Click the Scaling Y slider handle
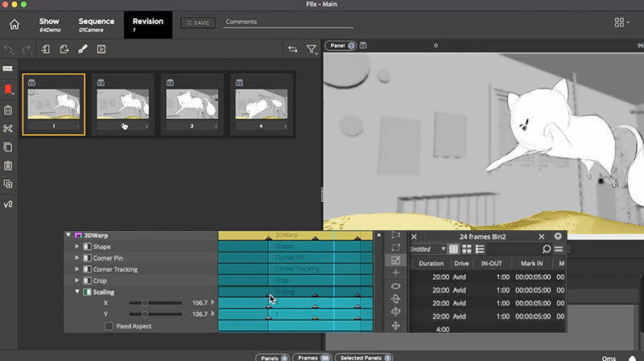 coord(145,314)
